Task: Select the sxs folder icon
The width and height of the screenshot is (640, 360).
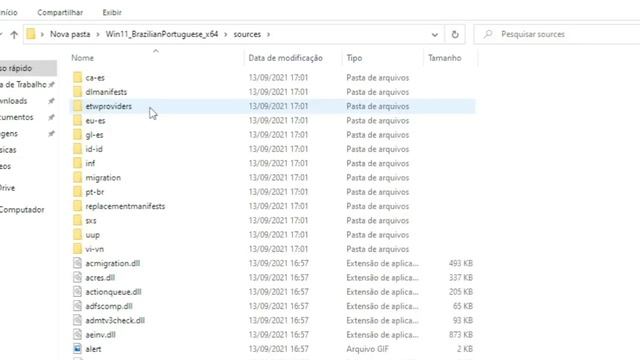Action: pyautogui.click(x=78, y=220)
